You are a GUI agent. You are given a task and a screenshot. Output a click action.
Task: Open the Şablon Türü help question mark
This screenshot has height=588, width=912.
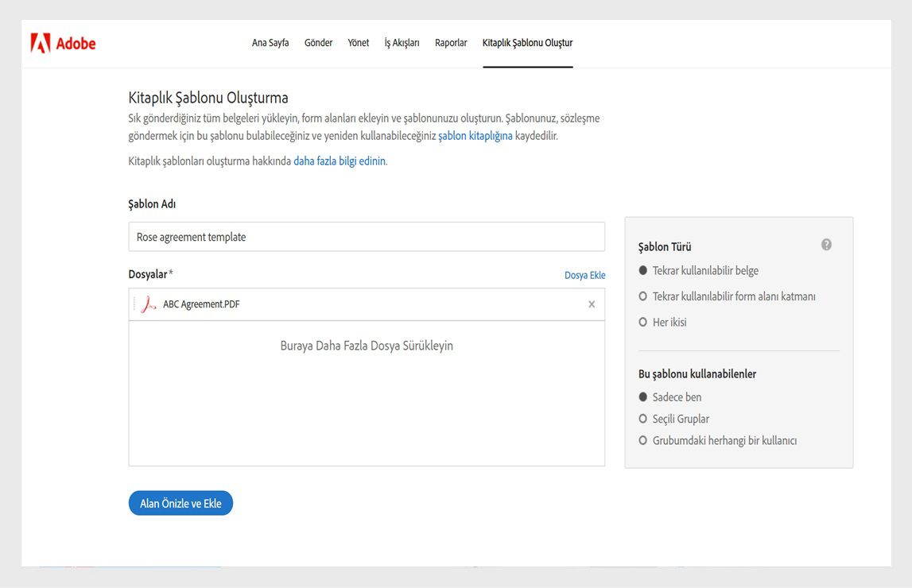pyautogui.click(x=826, y=245)
